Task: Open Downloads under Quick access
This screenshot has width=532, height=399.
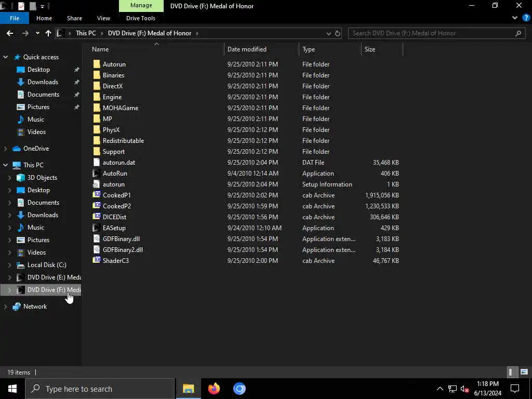Action: (43, 82)
